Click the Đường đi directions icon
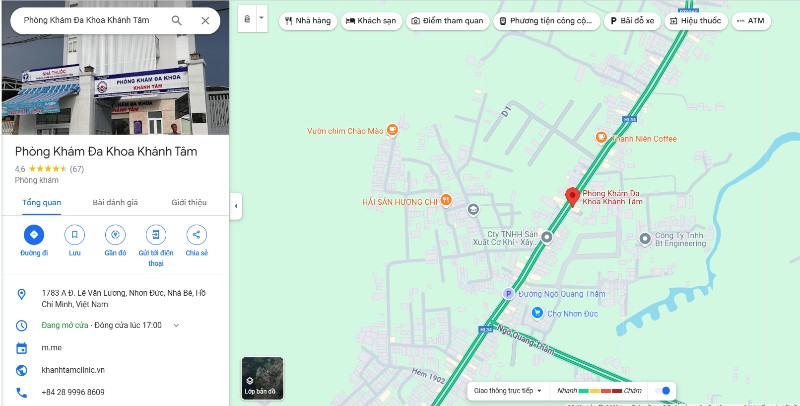Screen dimensions: 800x406 [x=34, y=235]
